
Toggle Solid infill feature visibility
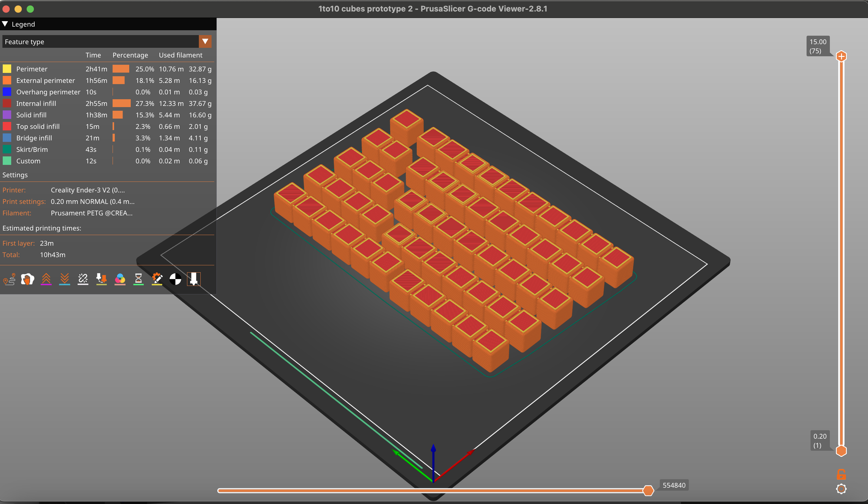tap(107, 115)
